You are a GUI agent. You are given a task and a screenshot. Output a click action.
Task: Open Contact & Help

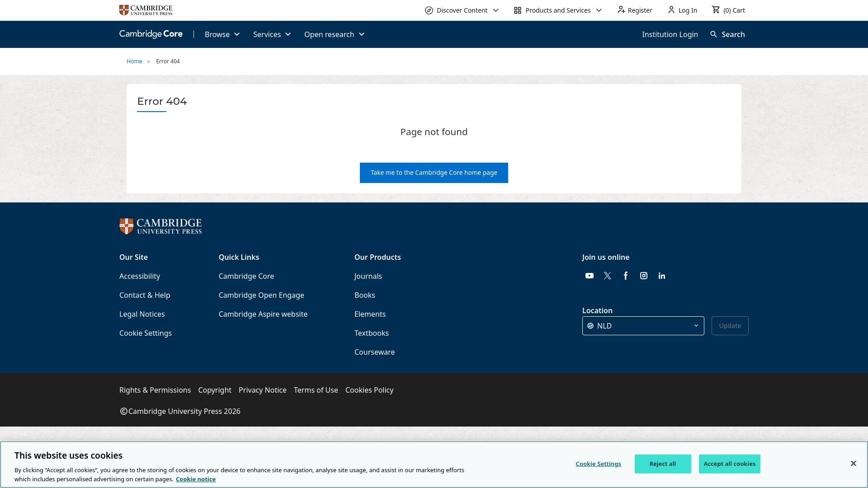pyautogui.click(x=145, y=295)
